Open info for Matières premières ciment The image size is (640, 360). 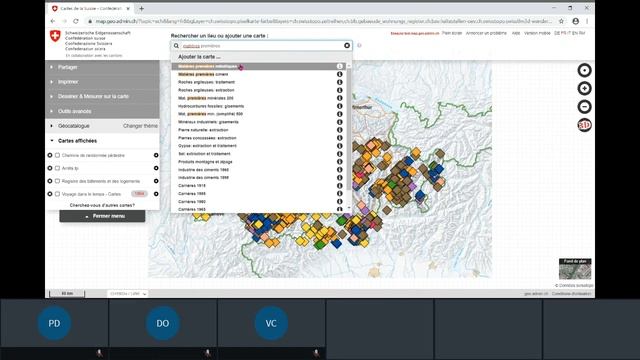[340, 74]
